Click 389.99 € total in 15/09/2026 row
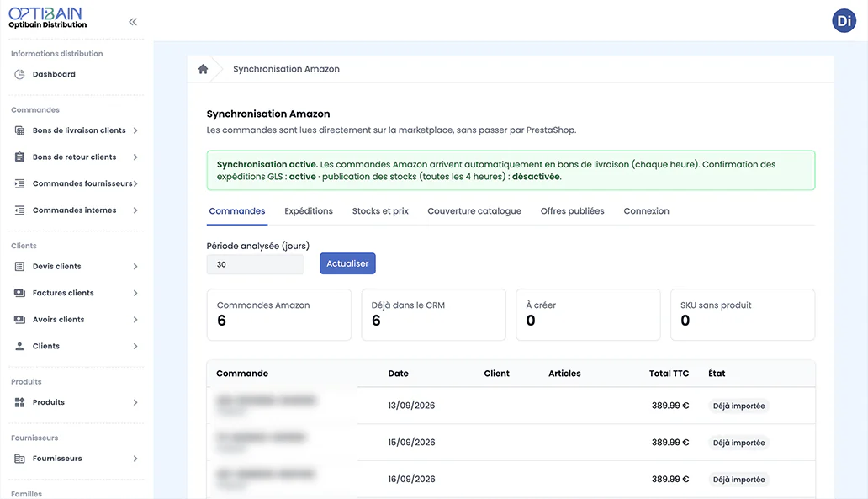The image size is (868, 499). click(670, 443)
